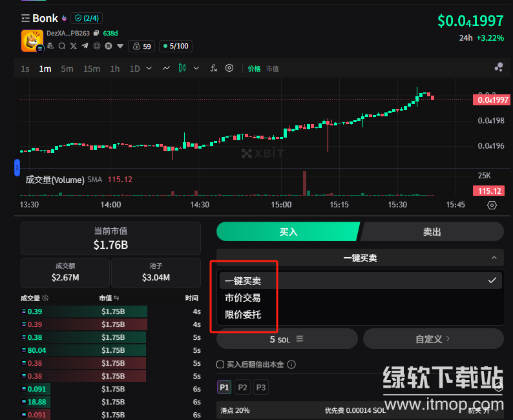Enable the 买入后翻倍出本金 checkbox
The height and width of the screenshot is (420, 513).
coord(220,364)
